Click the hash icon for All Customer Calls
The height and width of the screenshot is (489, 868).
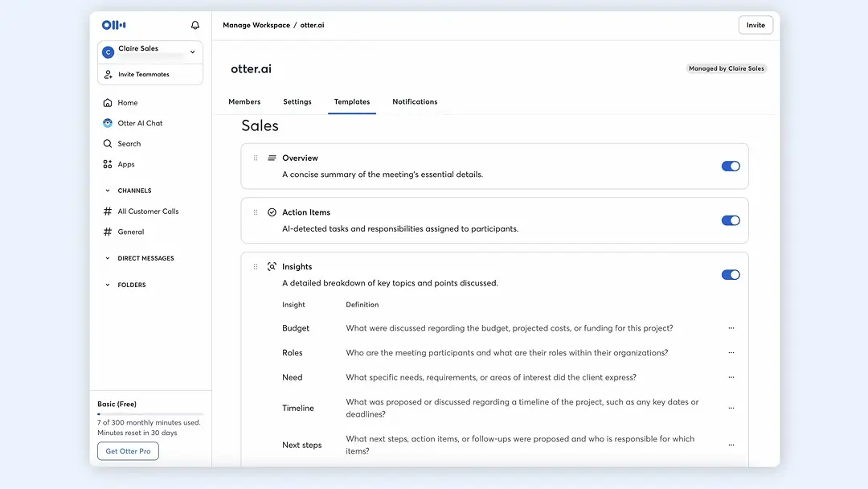click(x=108, y=211)
